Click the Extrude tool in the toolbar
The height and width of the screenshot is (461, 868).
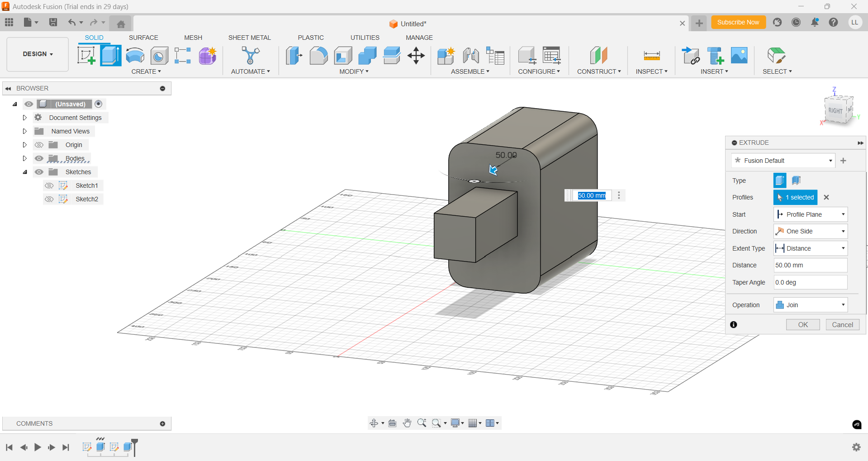pos(111,56)
